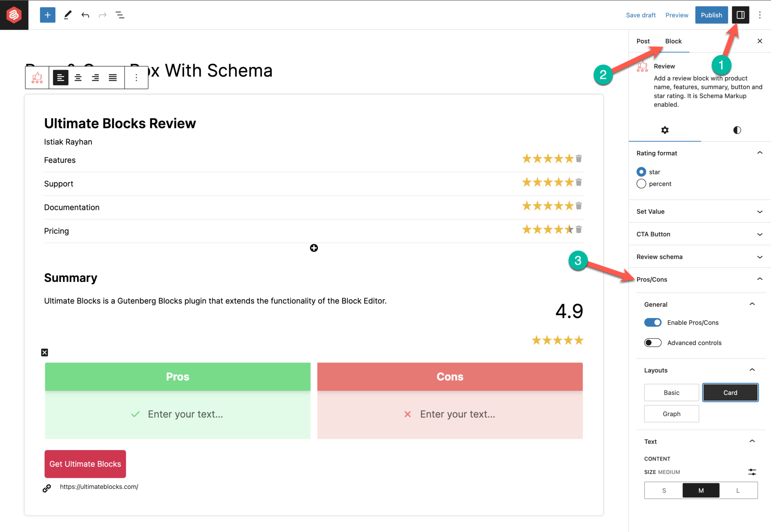Delete the Pricing star rating with trash icon
This screenshot has width=771, height=532.
tap(578, 229)
